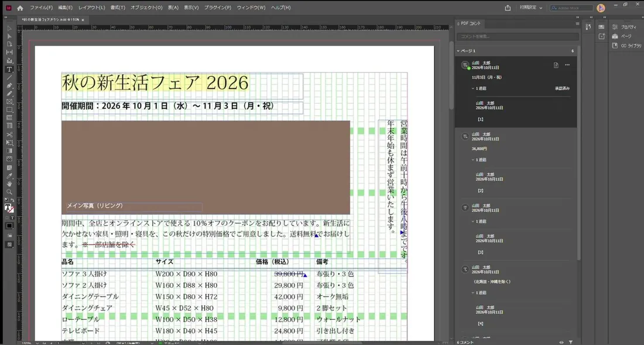Select the Scissors tool
Image resolution: width=644 pixels, height=345 pixels.
point(9,134)
